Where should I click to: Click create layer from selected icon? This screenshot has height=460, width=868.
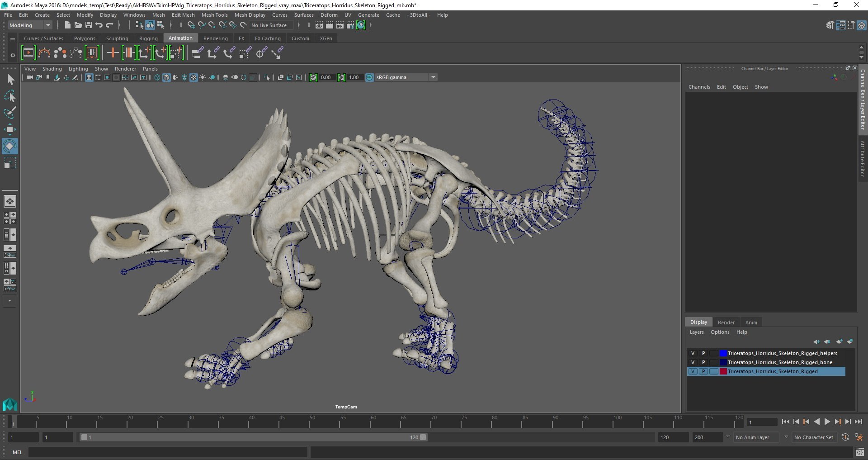point(850,341)
